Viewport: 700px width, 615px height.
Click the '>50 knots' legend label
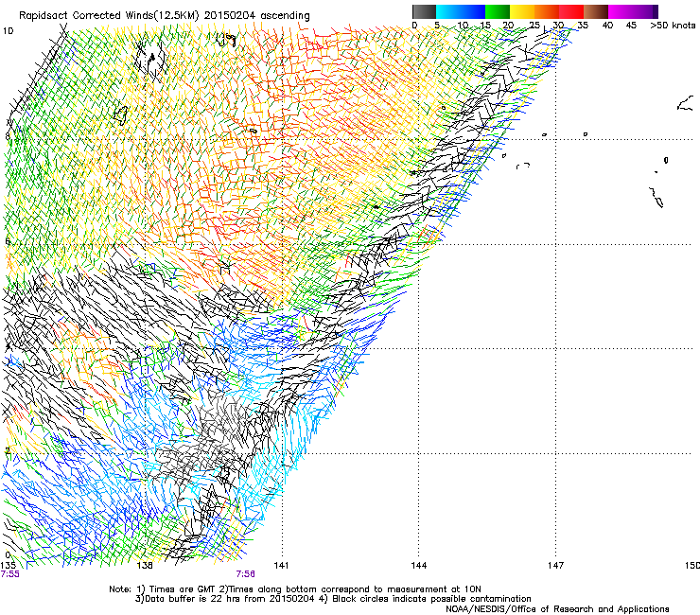coord(673,25)
